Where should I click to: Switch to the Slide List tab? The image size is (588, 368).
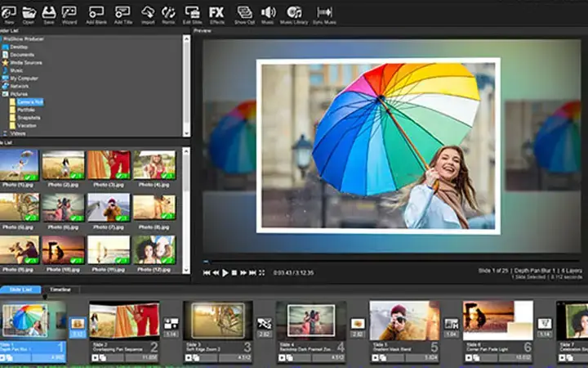point(20,289)
